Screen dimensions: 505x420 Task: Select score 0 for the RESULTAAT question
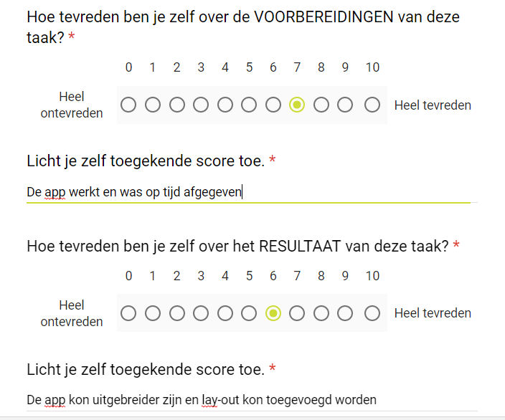coord(128,314)
